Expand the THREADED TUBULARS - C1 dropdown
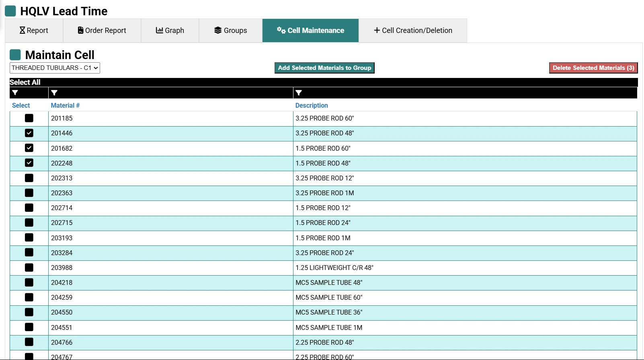 (x=55, y=68)
